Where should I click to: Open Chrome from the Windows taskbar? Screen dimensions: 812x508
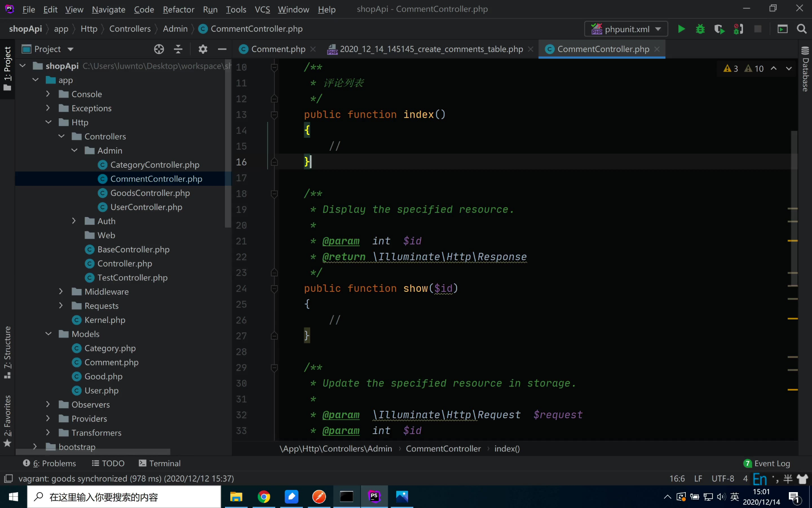click(264, 497)
